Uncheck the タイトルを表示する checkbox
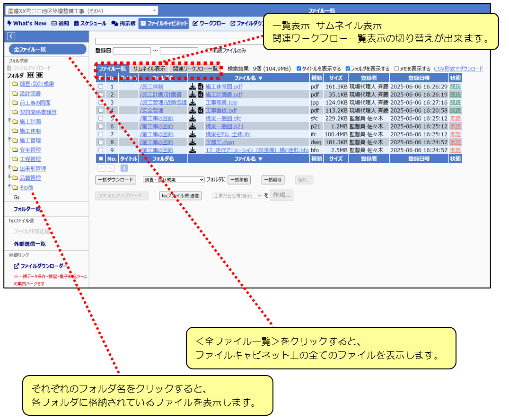Viewport: 509px width, 420px height. [299, 69]
